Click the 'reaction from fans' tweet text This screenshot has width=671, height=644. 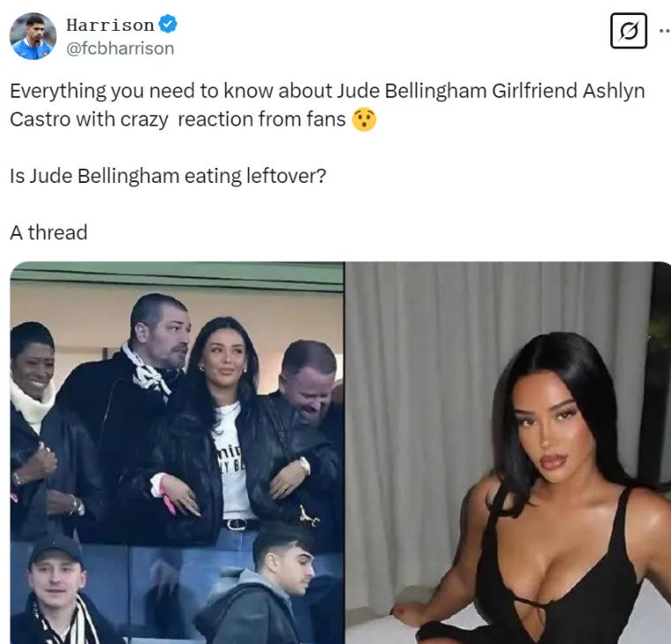[261, 119]
